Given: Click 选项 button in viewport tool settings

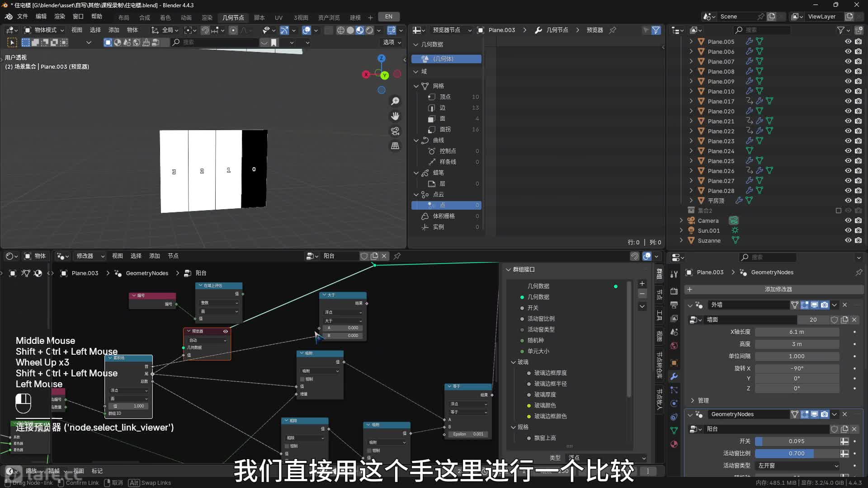Looking at the screenshot, I should [x=392, y=42].
